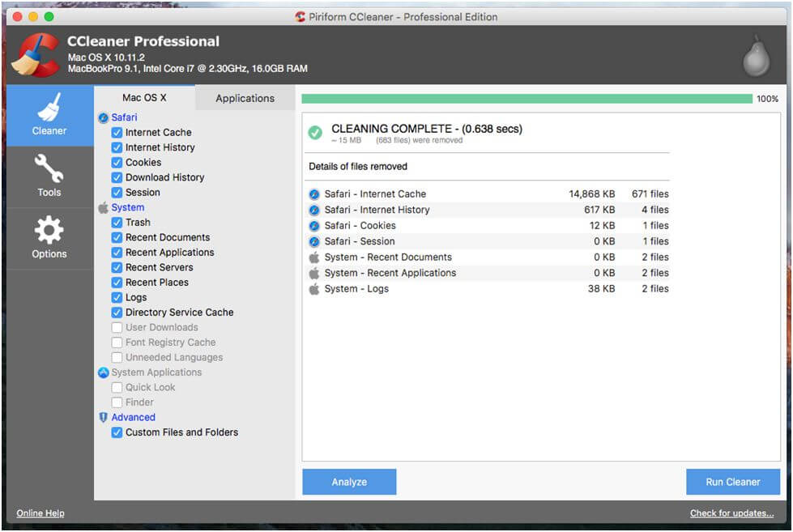
Task: Click the System Applications globe icon
Action: (x=103, y=372)
